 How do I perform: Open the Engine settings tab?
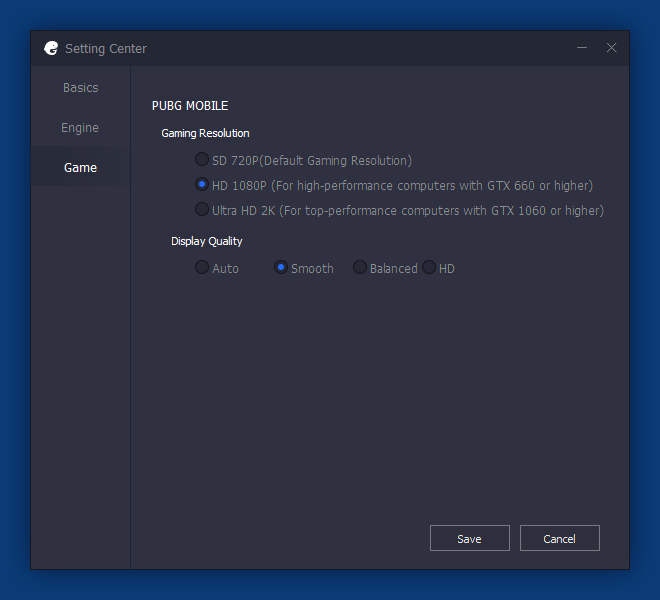tap(80, 128)
